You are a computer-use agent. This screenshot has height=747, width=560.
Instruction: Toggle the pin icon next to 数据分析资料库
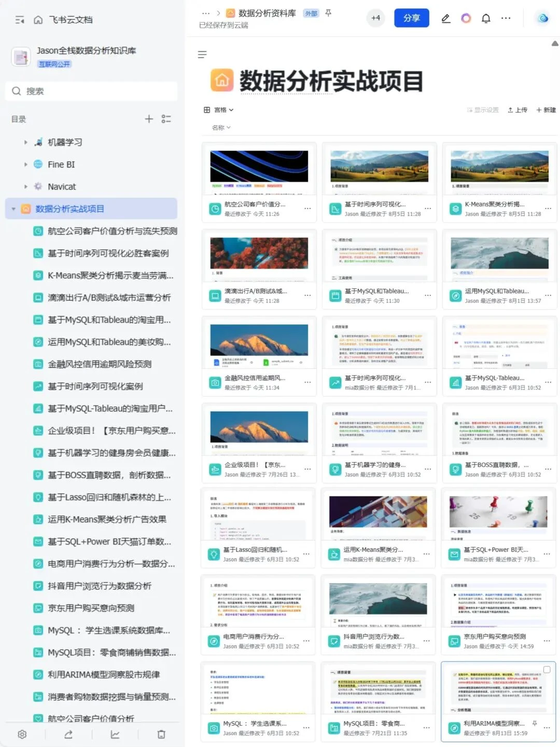point(328,13)
